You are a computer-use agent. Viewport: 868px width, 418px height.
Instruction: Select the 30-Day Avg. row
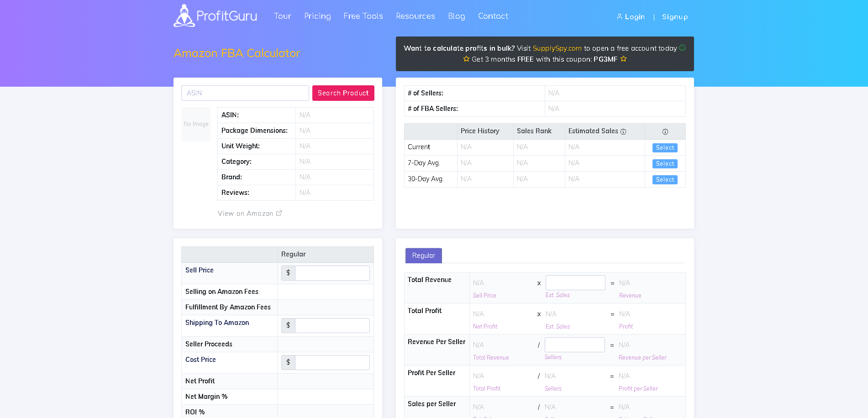click(x=665, y=180)
